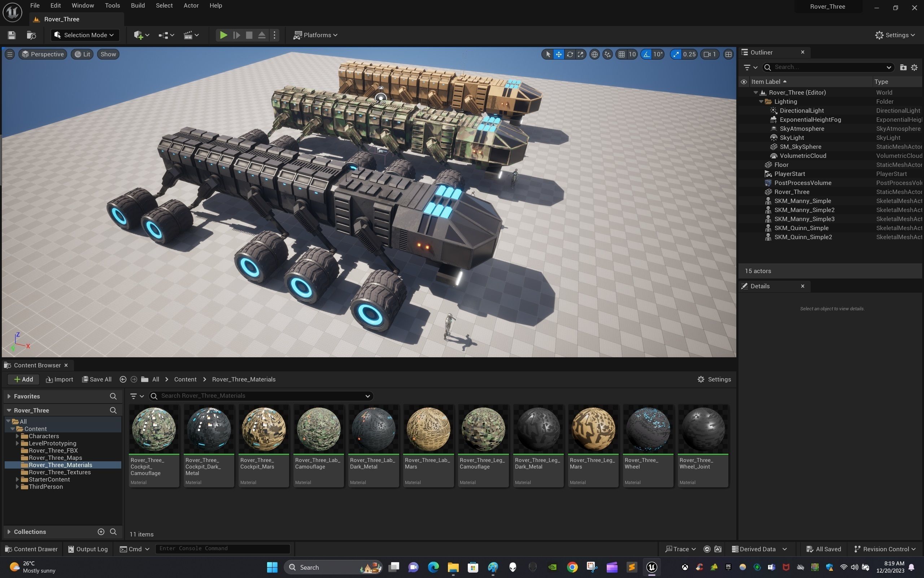This screenshot has height=578, width=924.
Task: Open Unreal Editor icon in Windows taskbar
Action: point(652,567)
